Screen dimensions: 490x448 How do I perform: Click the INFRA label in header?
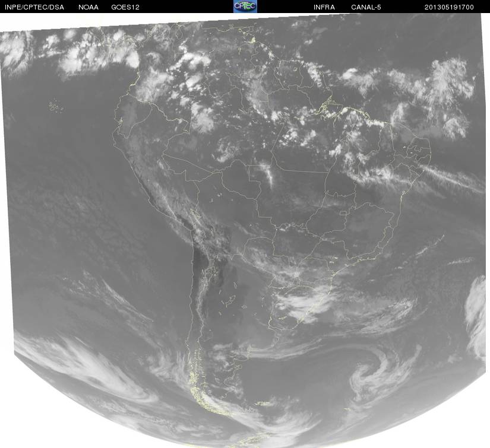pyautogui.click(x=324, y=7)
